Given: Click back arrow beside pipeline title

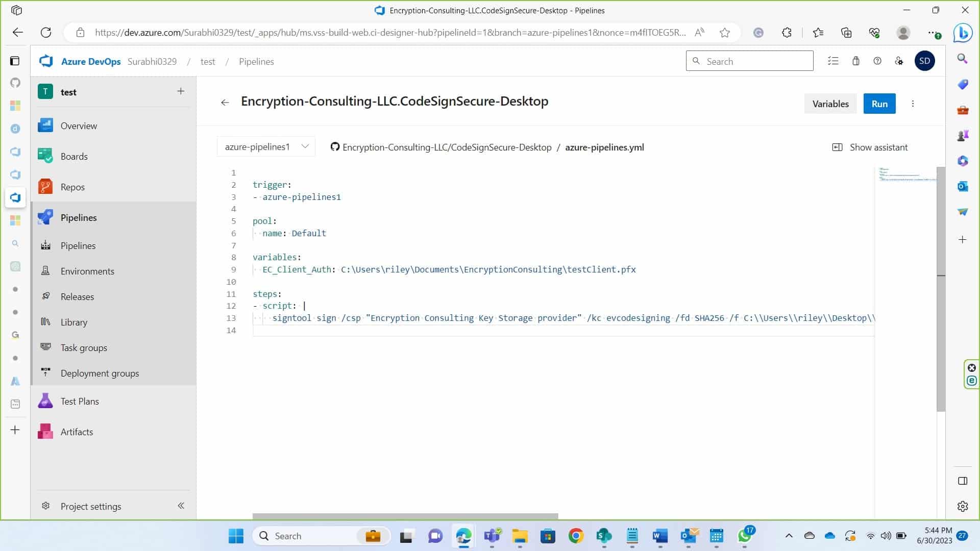Looking at the screenshot, I should (225, 103).
